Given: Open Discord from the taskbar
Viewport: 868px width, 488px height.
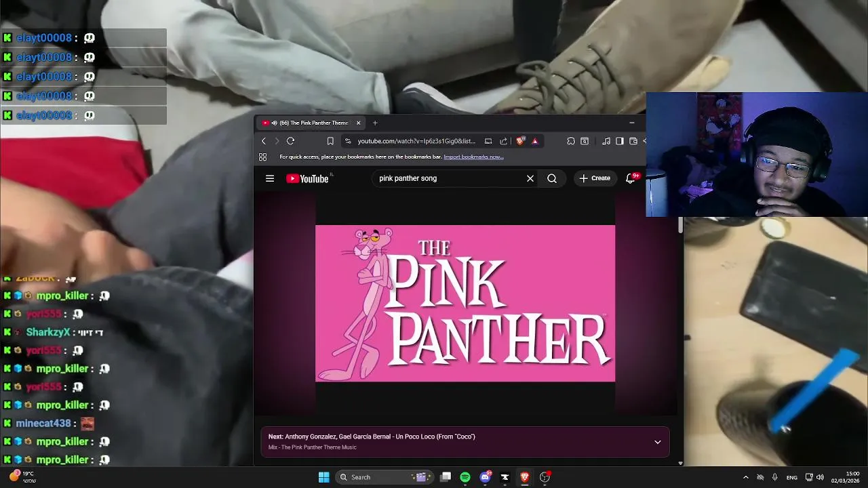Looking at the screenshot, I should coord(485,477).
